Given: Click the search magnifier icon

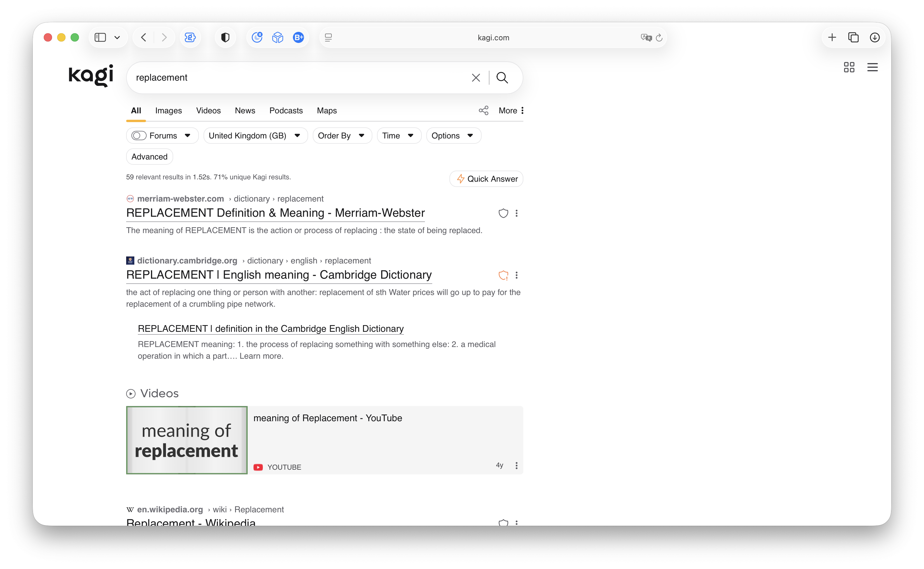Looking at the screenshot, I should coord(502,77).
